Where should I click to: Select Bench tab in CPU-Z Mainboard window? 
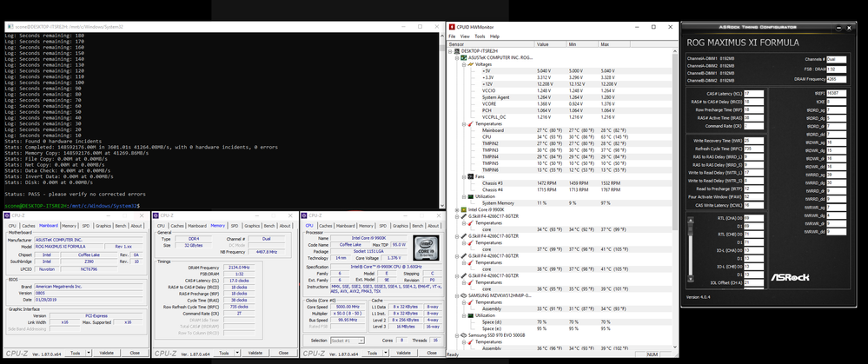pos(120,226)
